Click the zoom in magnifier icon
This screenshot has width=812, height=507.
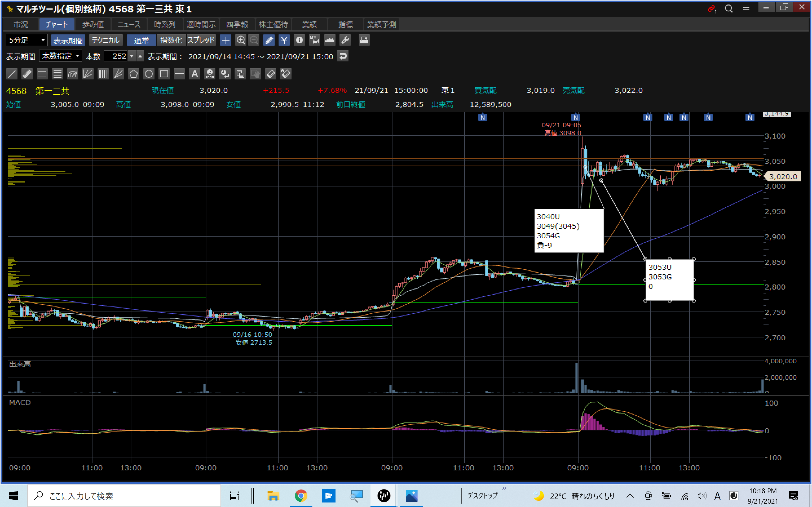click(240, 40)
